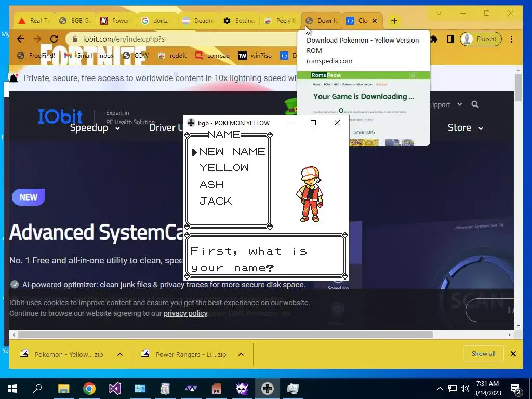The height and width of the screenshot is (399, 532).
Task: Open the FrogFind! bookmark
Action: 36,55
